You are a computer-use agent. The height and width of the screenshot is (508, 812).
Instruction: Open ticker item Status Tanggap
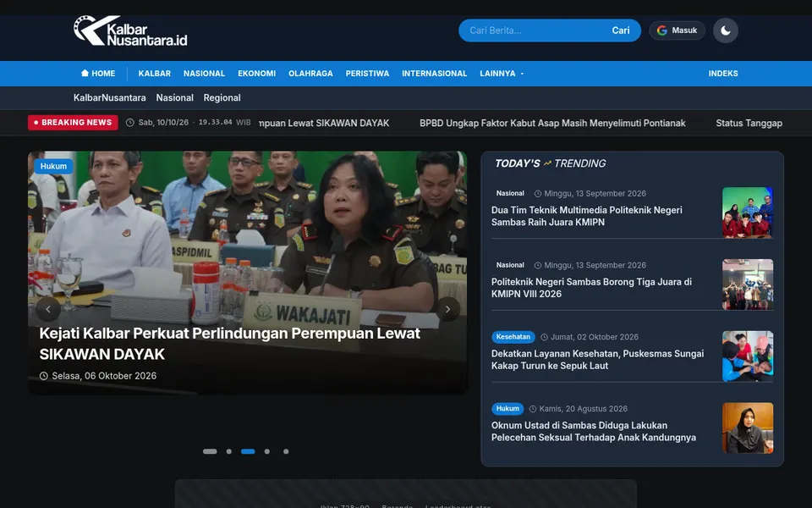point(749,124)
